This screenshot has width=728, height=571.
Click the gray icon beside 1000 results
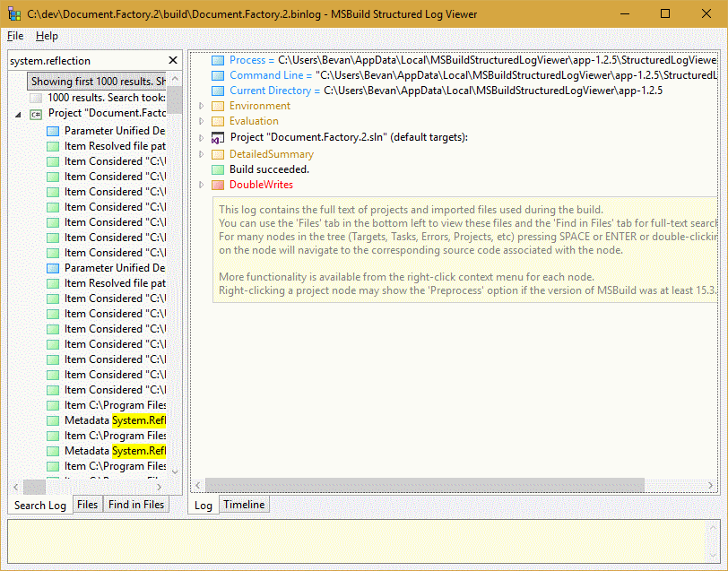[36, 98]
